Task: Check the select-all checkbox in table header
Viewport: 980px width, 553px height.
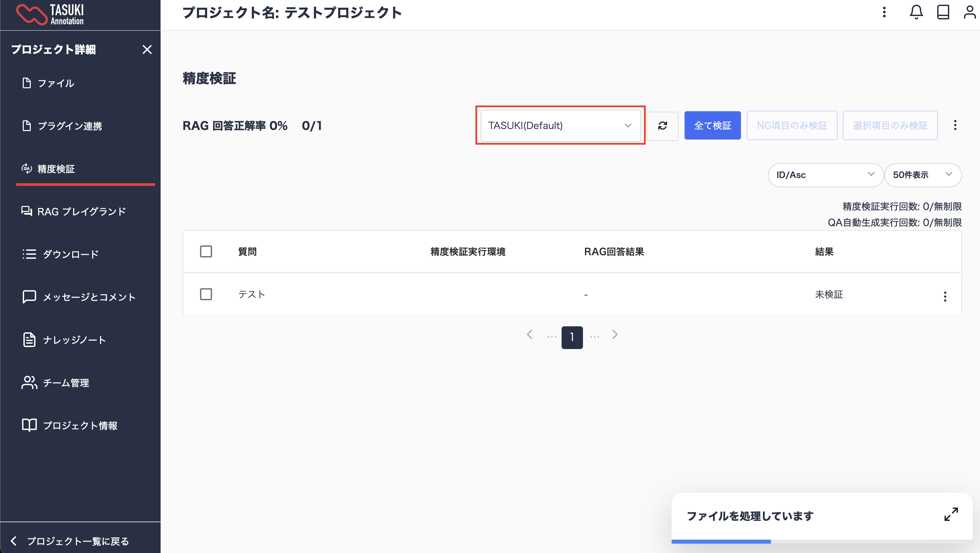Action: pyautogui.click(x=206, y=251)
